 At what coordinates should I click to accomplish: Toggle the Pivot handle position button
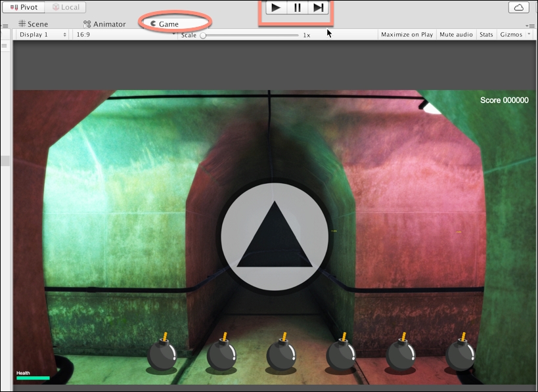tap(24, 7)
